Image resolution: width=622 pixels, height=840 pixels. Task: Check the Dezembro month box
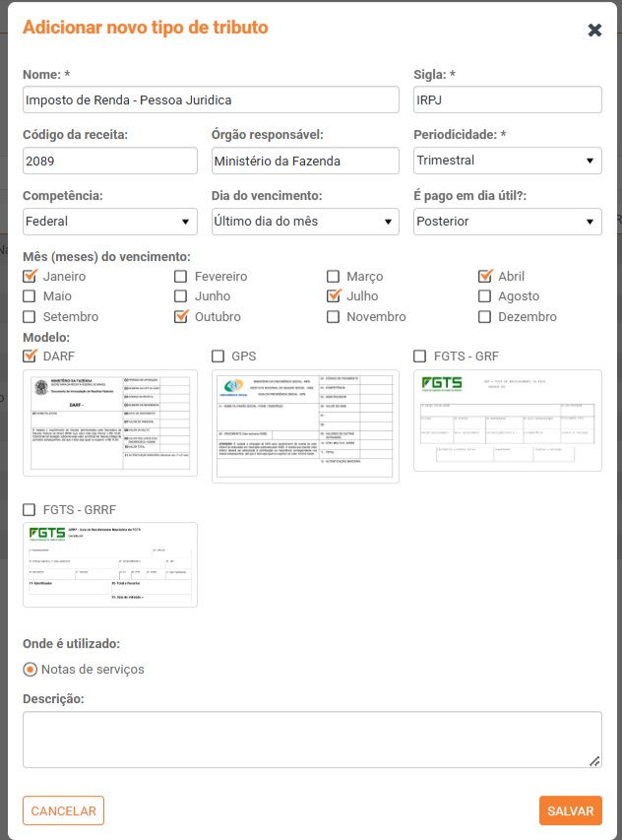point(485,316)
